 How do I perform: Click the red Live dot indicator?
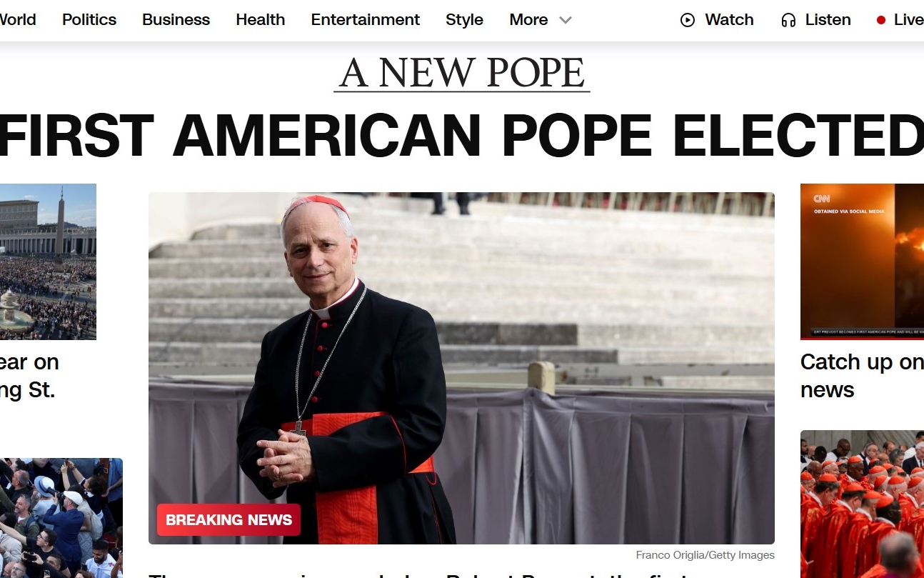tap(881, 20)
